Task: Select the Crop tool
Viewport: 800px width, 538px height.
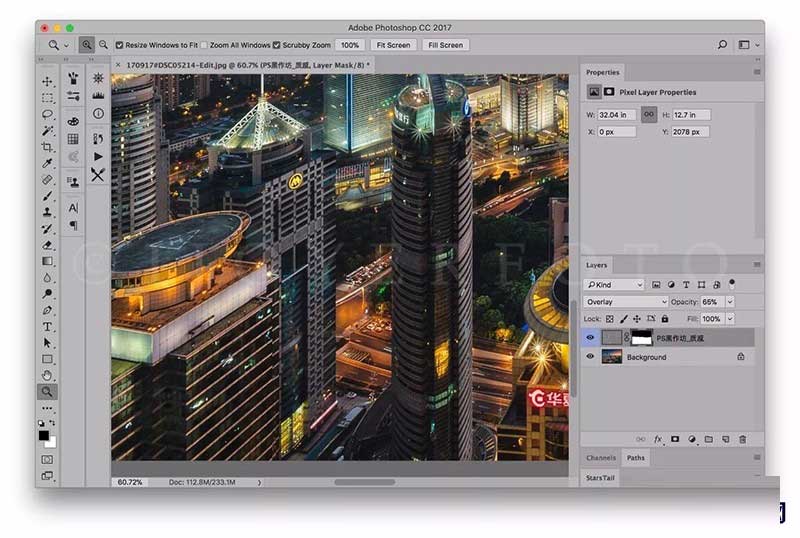Action: 47,147
